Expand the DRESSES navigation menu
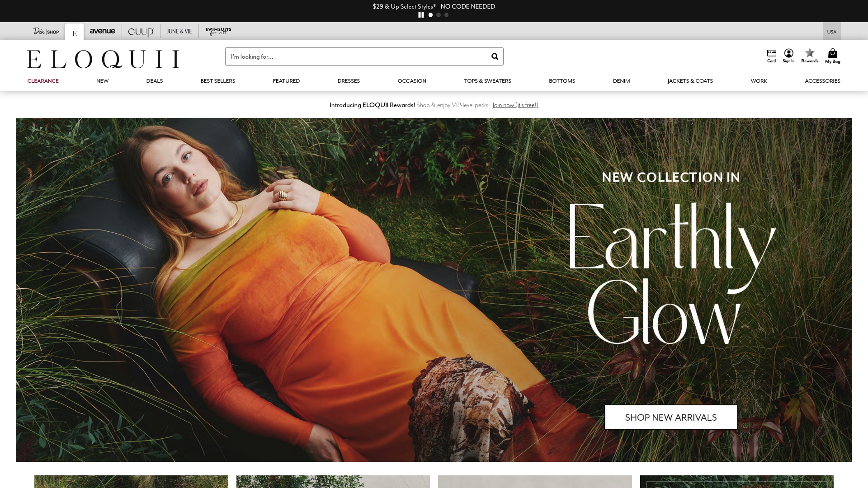 pos(349,81)
